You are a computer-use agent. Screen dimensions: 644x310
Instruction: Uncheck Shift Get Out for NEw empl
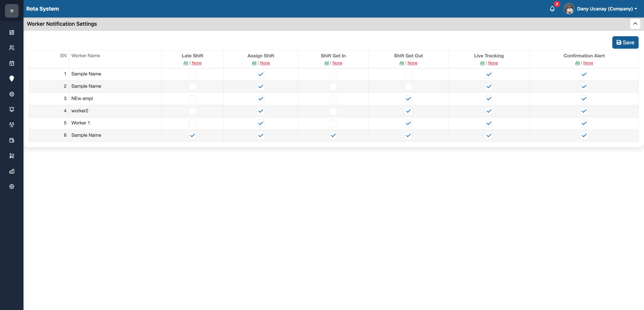(408, 99)
